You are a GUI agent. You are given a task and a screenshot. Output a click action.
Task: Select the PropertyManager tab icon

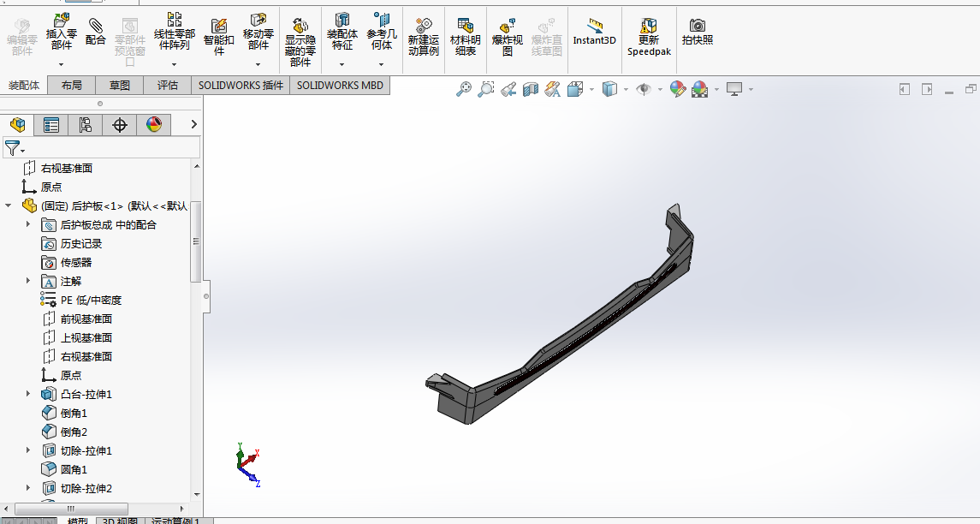click(51, 125)
